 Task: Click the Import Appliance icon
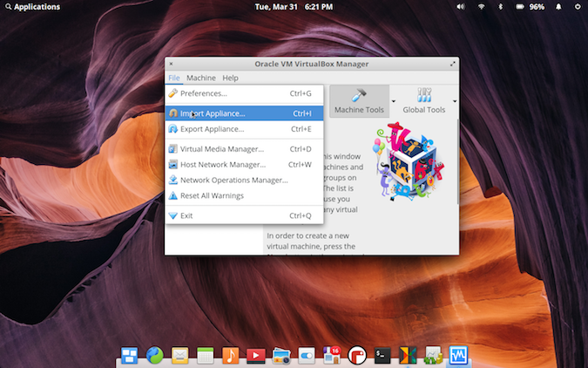tap(172, 113)
